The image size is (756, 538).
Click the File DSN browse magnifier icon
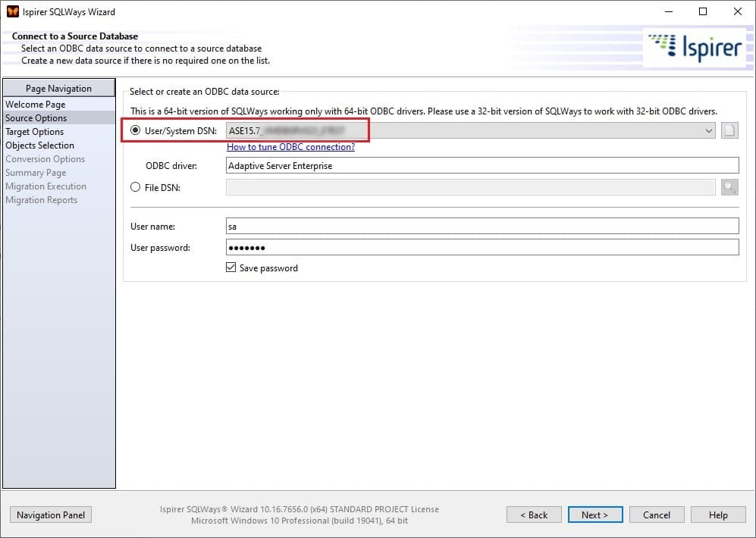point(729,187)
